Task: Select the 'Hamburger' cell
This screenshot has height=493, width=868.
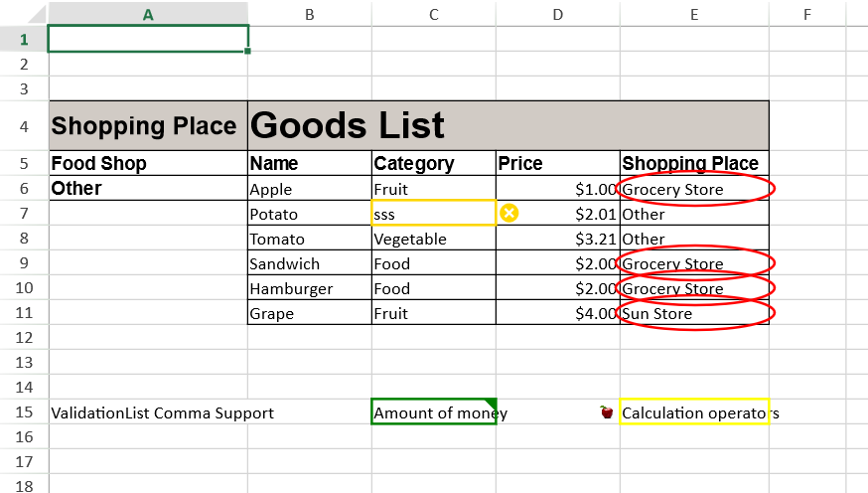Action: tap(310, 288)
